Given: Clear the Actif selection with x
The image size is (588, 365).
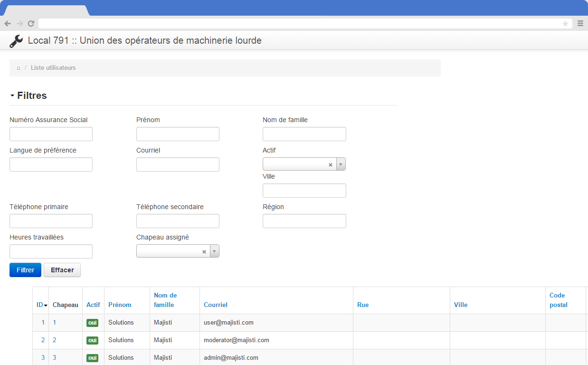Looking at the screenshot, I should tap(331, 164).
